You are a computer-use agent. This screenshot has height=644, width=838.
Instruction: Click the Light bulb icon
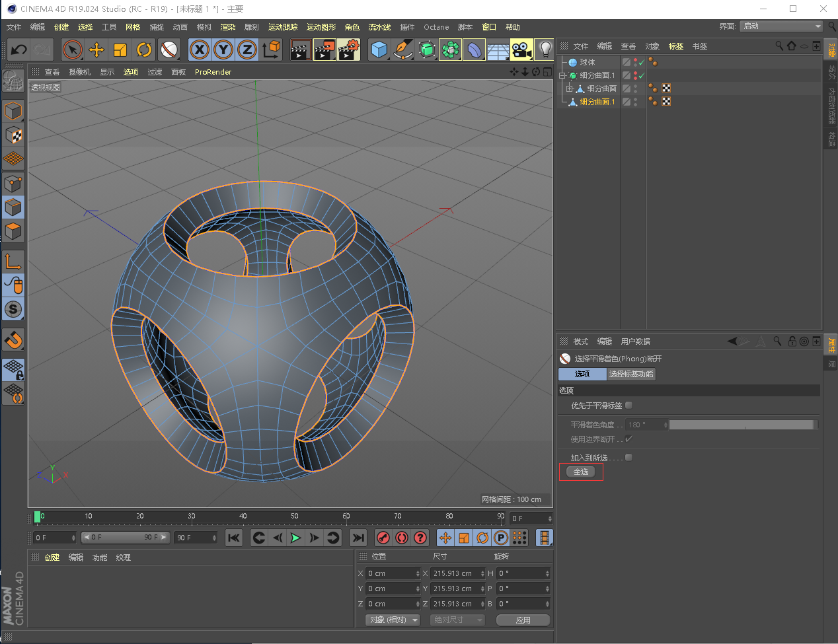(x=545, y=50)
